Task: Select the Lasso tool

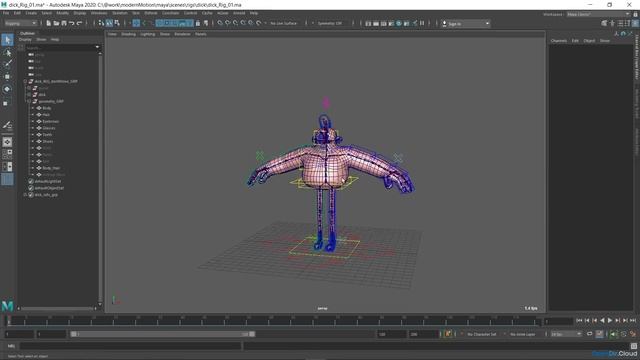Action: coord(7,52)
